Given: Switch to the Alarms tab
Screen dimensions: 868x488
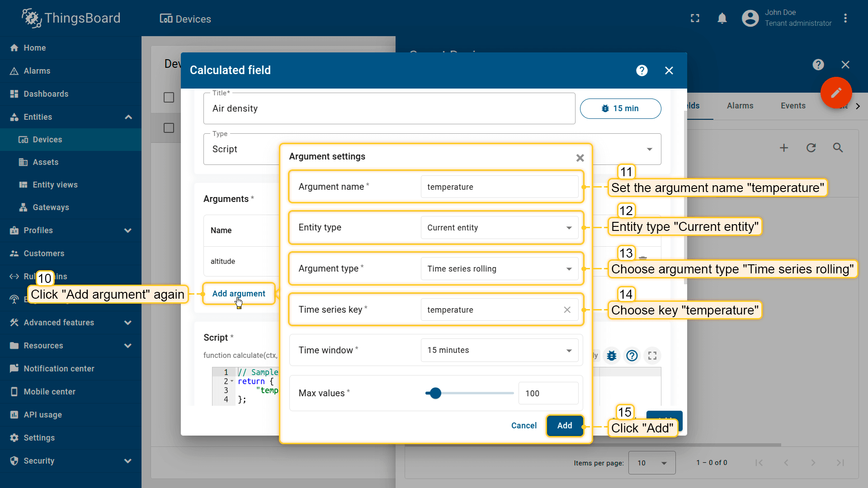Looking at the screenshot, I should coord(740,106).
